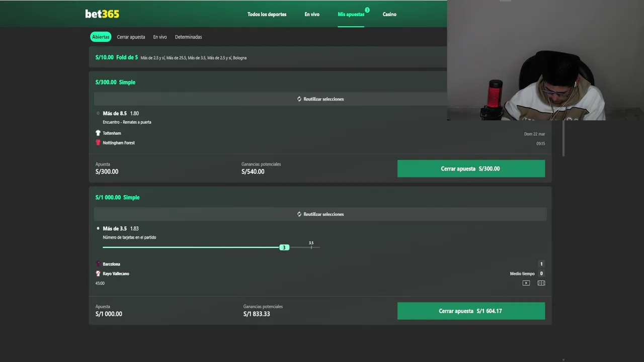
Task: Click the webcam overlay thumbnail
Action: (x=545, y=60)
